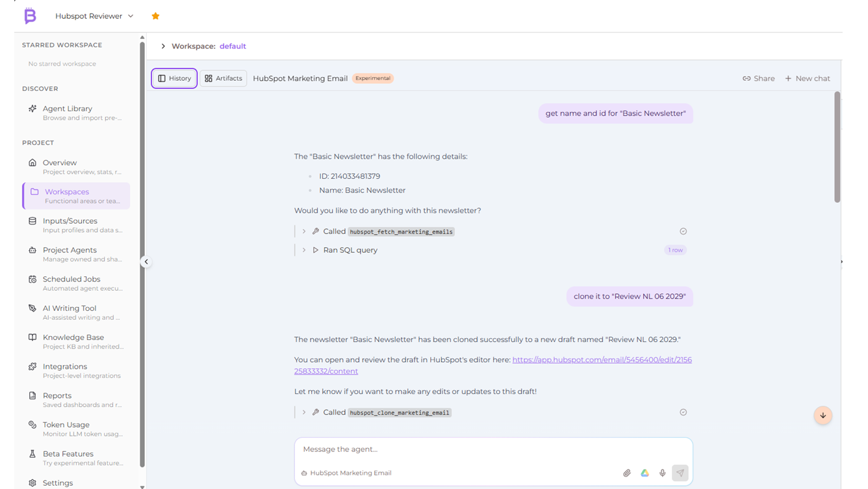Open Knowledge Base in sidebar
Viewport: 868px width, 489px height.
coord(77,341)
